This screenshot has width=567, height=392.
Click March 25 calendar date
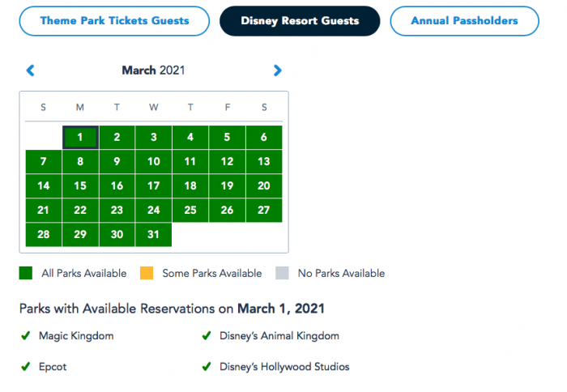click(190, 210)
